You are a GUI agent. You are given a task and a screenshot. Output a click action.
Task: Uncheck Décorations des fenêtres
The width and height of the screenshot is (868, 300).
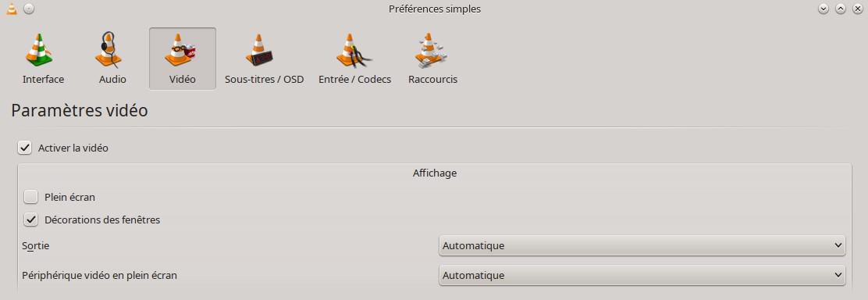[31, 220]
